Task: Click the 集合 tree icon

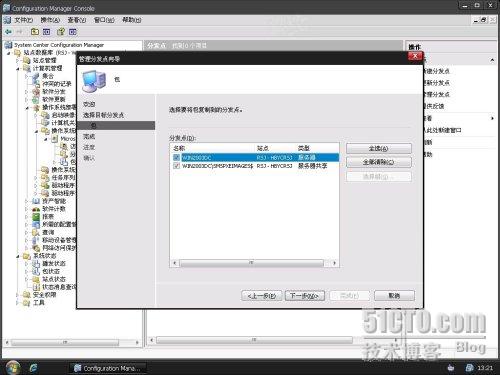Action: coord(36,76)
